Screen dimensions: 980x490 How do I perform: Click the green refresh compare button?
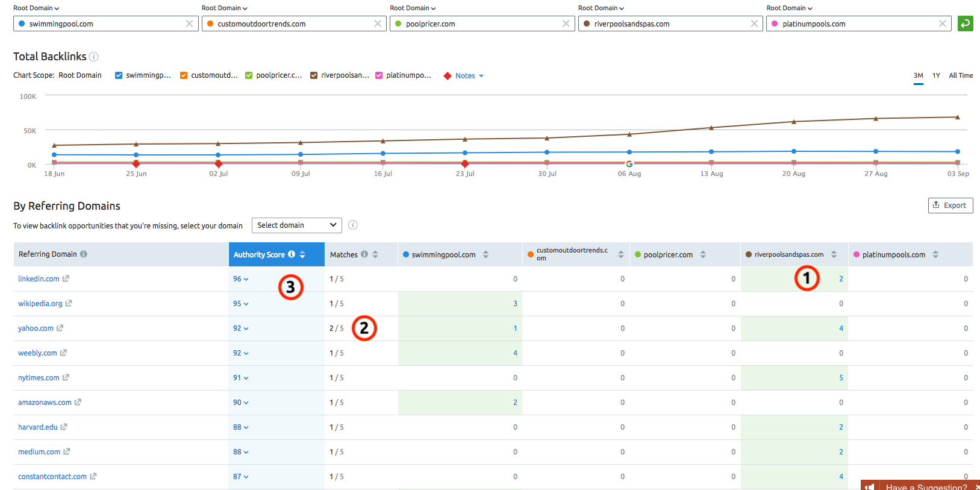click(x=965, y=24)
